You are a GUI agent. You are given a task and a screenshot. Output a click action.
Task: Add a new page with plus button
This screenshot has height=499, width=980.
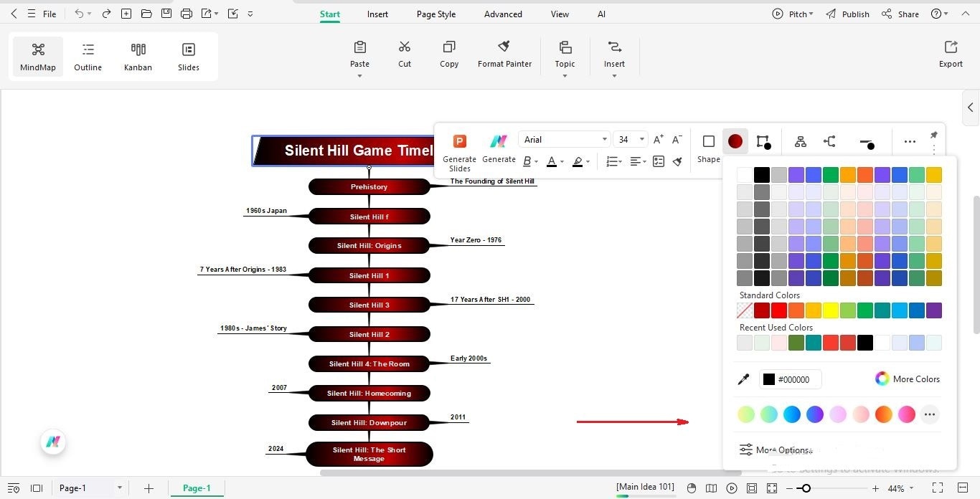pos(149,488)
